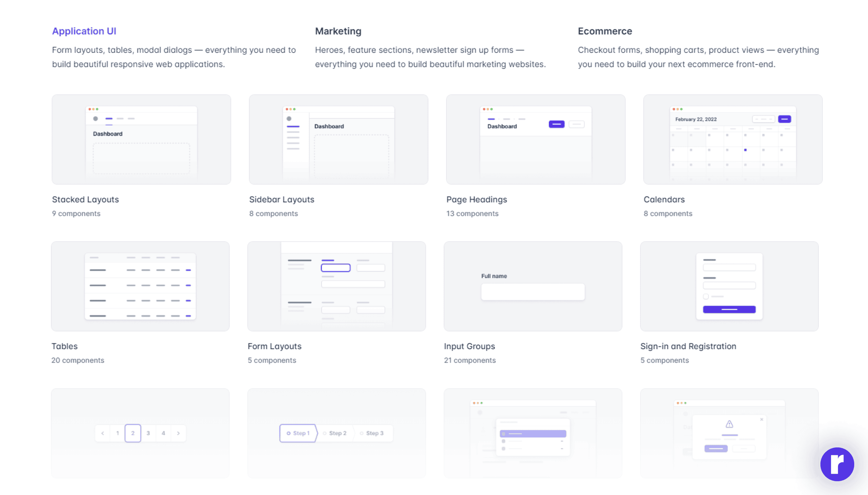This screenshot has height=495, width=868.
Task: Click the 9 components text
Action: (x=76, y=213)
